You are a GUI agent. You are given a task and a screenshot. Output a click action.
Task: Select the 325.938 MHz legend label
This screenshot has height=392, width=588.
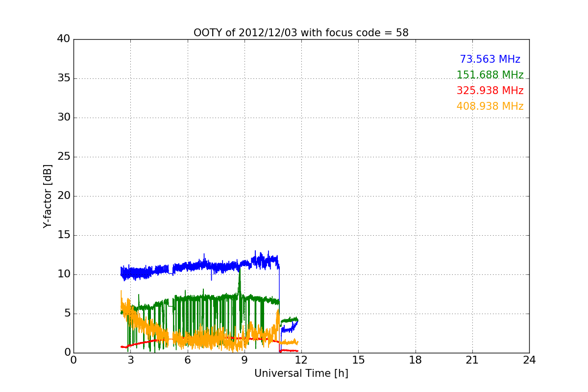490,91
